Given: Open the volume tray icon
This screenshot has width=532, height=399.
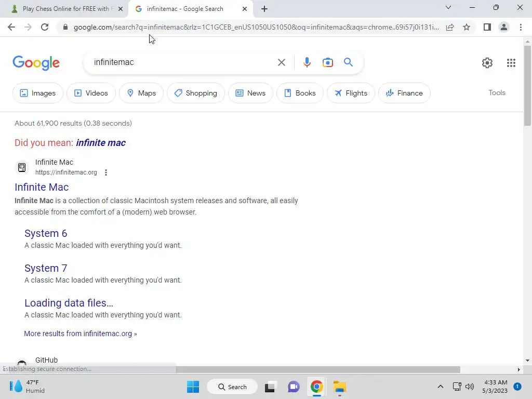Looking at the screenshot, I should click(x=470, y=387).
